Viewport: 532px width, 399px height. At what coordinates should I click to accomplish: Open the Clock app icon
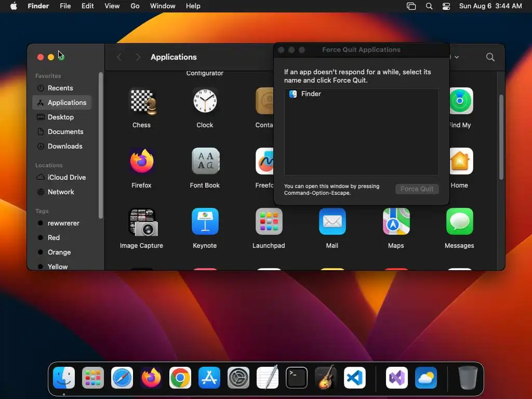(x=205, y=101)
